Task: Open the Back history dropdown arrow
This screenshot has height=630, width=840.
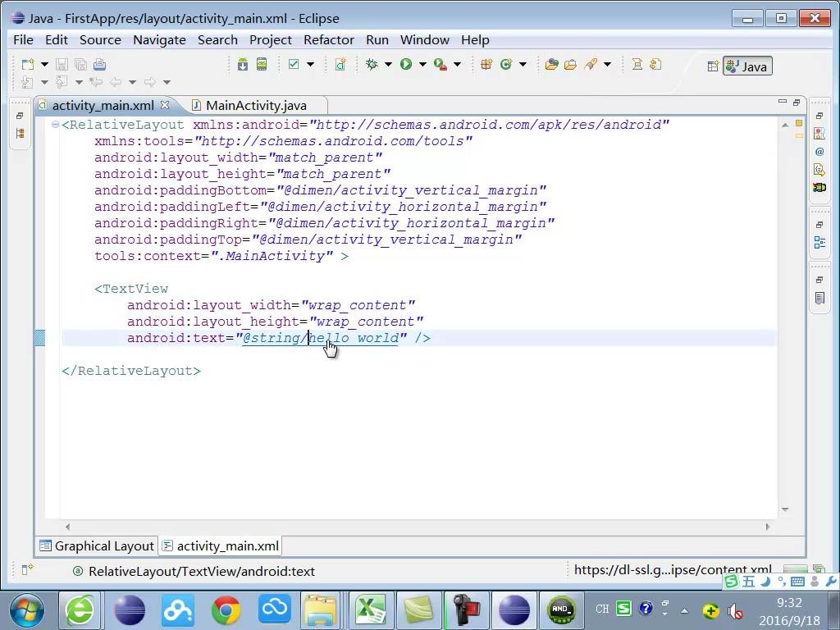Action: coord(132,82)
